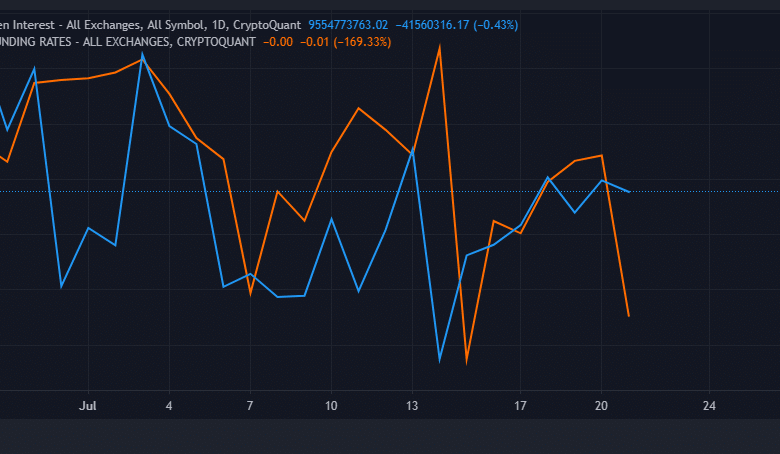Select the 20 date label on time axis
This screenshot has height=454, width=780.
601,406
